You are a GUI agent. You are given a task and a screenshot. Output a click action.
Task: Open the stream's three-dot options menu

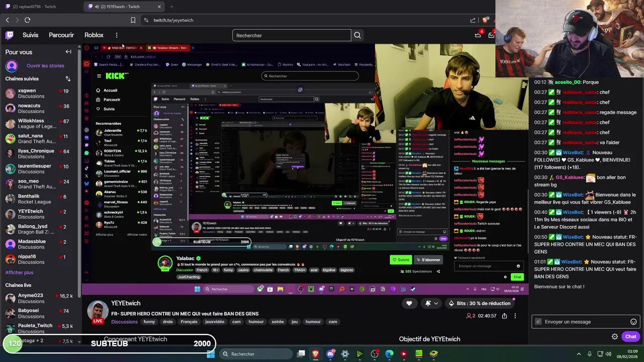tap(515, 316)
